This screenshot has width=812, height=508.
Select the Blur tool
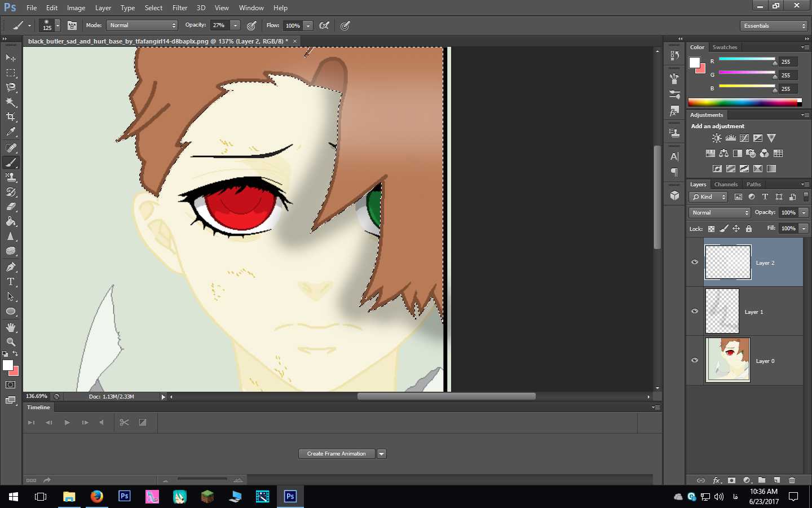11,237
